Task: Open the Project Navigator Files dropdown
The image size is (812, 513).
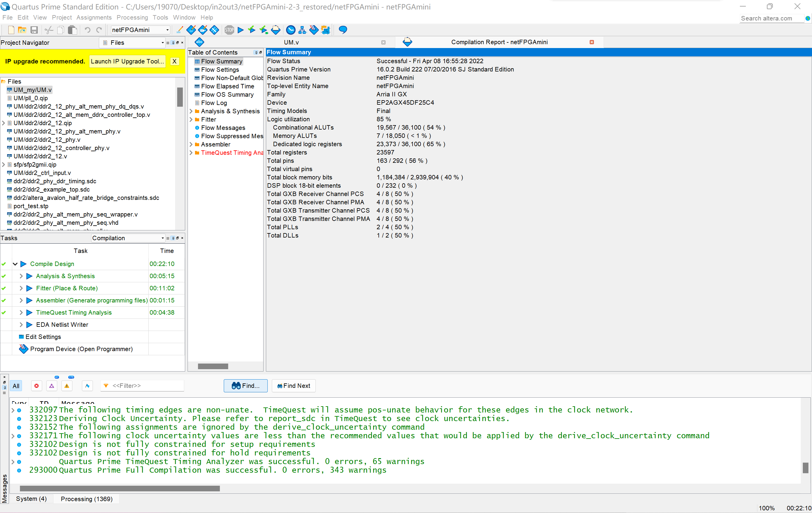Action: [x=132, y=43]
